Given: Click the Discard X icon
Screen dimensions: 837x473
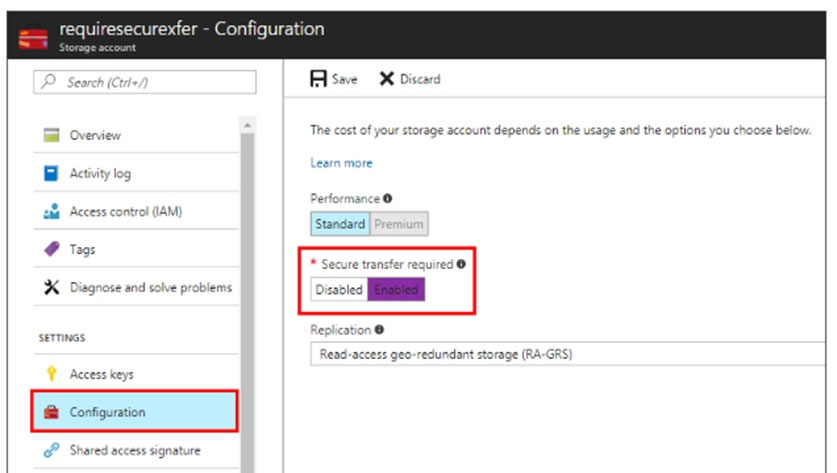Looking at the screenshot, I should click(x=386, y=79).
